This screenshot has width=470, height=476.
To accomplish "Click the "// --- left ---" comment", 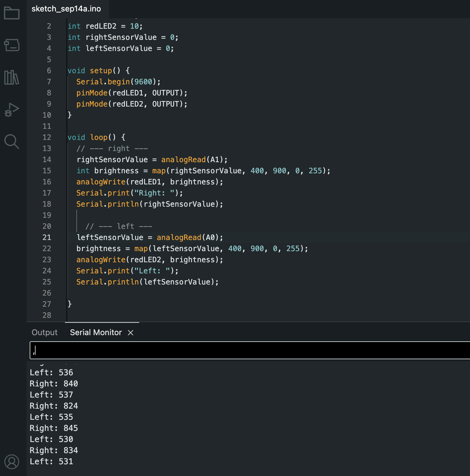I will point(119,226).
